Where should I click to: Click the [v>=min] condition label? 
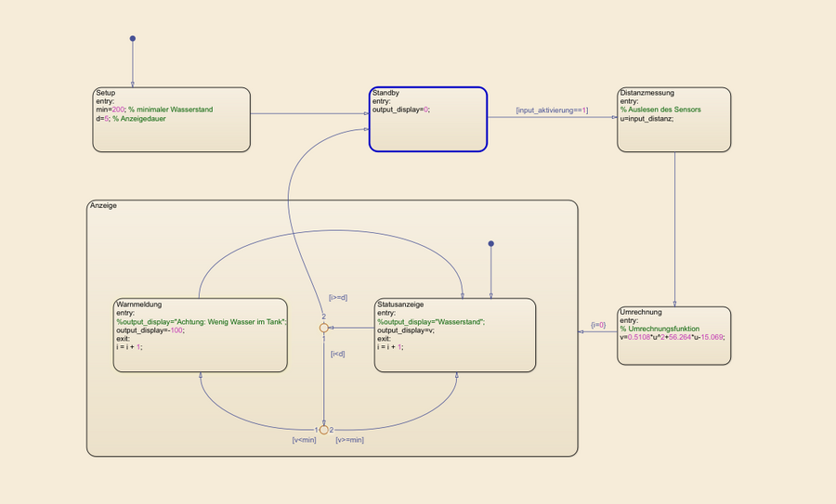350,440
